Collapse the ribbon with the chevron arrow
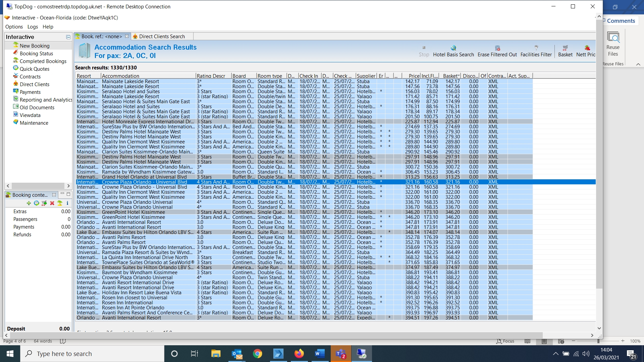644x362 pixels. coord(638,64)
